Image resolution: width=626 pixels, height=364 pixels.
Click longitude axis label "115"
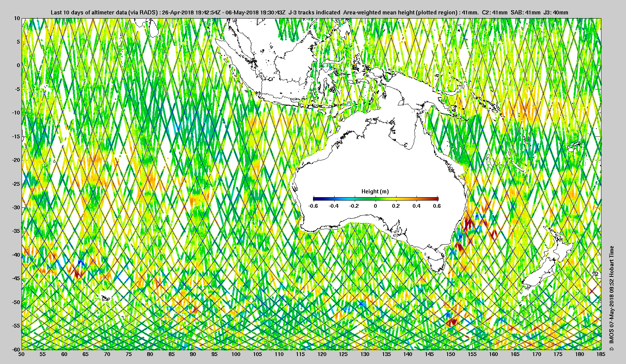coord(300,354)
